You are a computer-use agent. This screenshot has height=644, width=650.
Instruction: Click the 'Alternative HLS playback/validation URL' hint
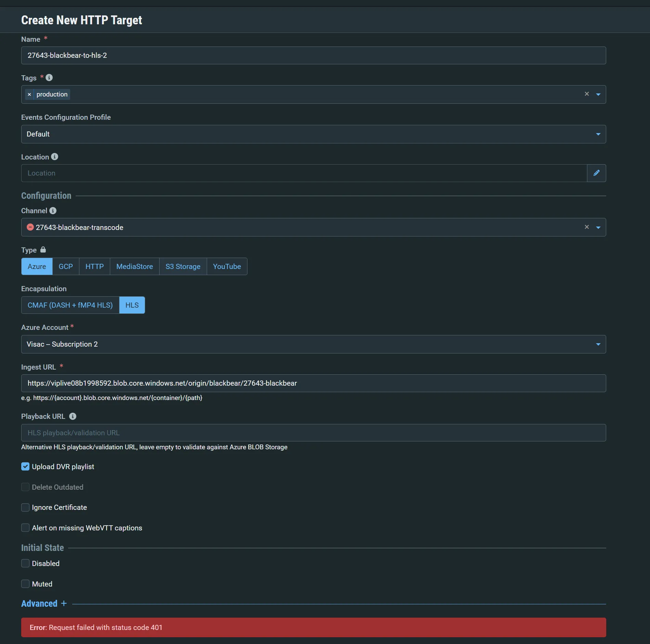pos(154,447)
